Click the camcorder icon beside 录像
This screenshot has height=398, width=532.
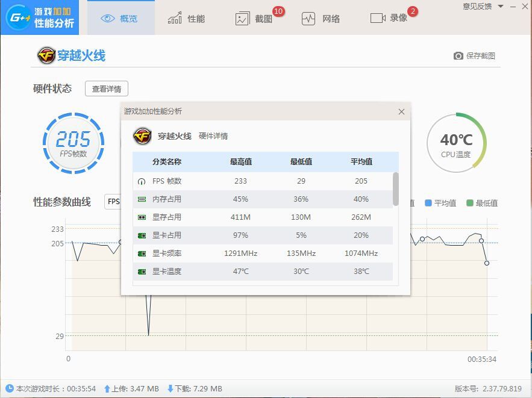coord(378,18)
